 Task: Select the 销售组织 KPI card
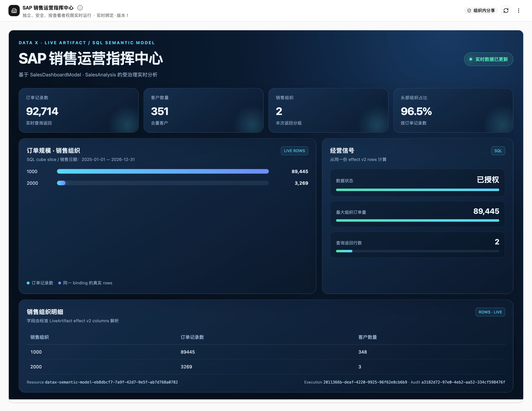(x=328, y=110)
